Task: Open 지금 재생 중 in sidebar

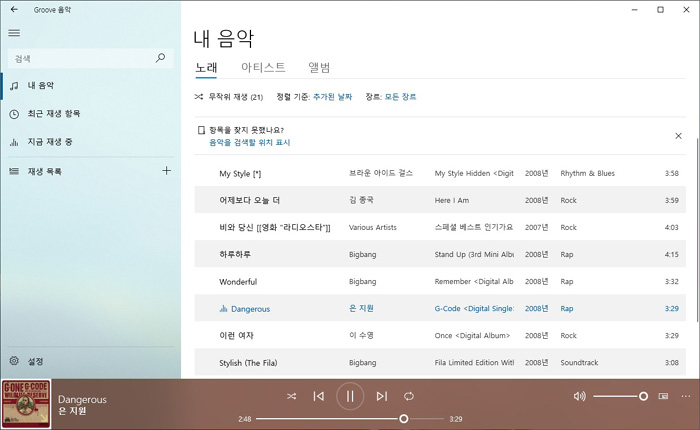Action: point(91,142)
